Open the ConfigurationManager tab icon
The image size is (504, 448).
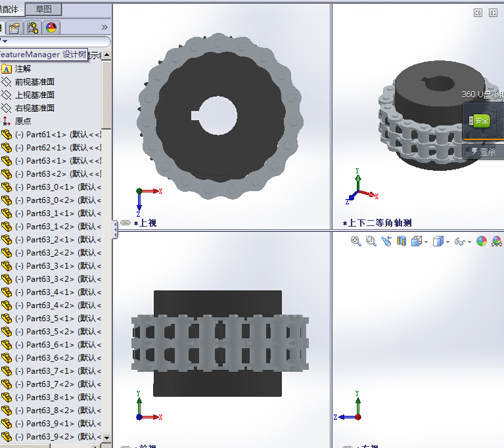pos(33,28)
